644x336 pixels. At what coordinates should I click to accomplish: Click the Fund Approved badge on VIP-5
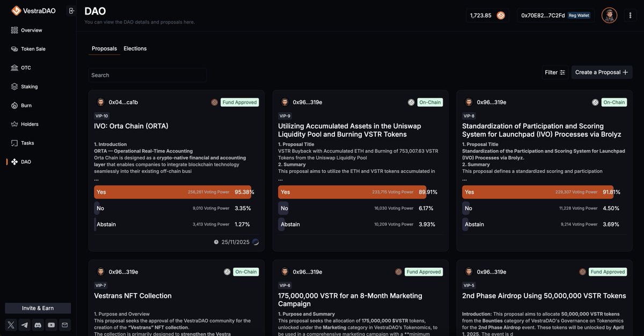pos(608,272)
